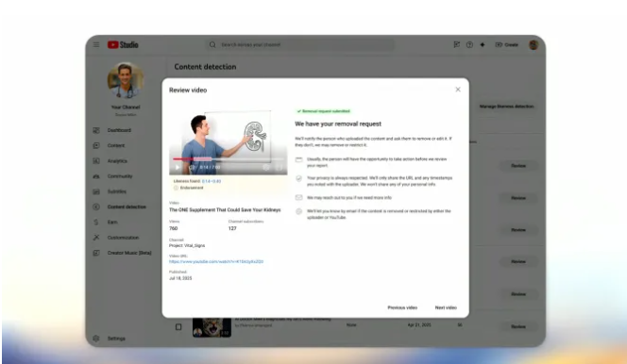Image resolution: width=627 pixels, height=364 pixels.
Task: Go to Previous video
Action: click(402, 307)
